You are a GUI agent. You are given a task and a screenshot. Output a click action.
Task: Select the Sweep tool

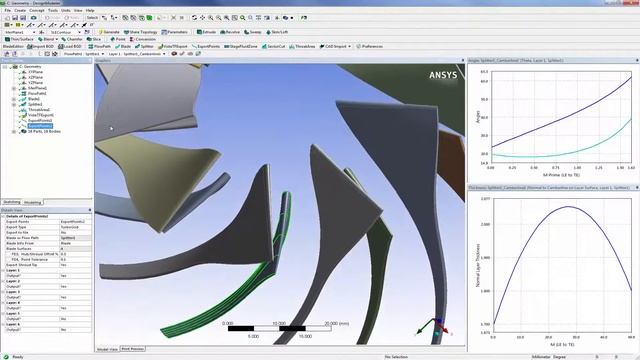coord(253,32)
